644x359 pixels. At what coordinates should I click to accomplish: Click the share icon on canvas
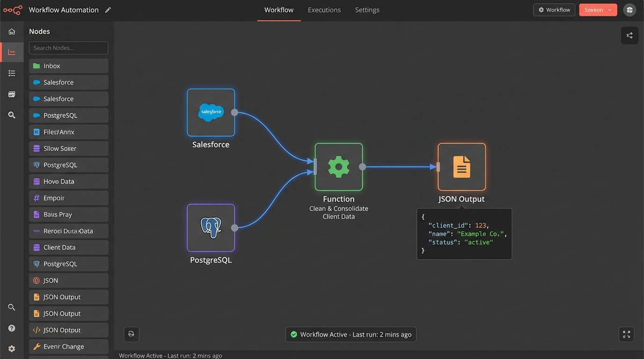pos(629,36)
